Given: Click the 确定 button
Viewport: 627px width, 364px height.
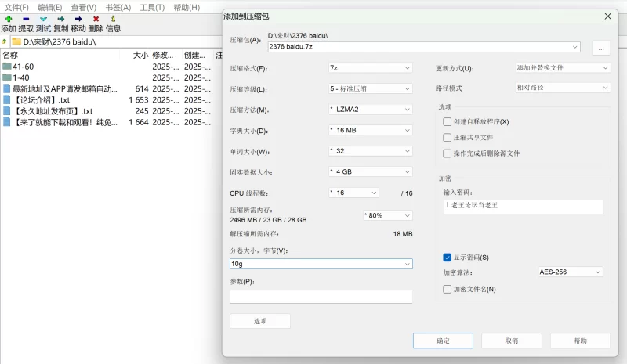Looking at the screenshot, I should pos(443,341).
